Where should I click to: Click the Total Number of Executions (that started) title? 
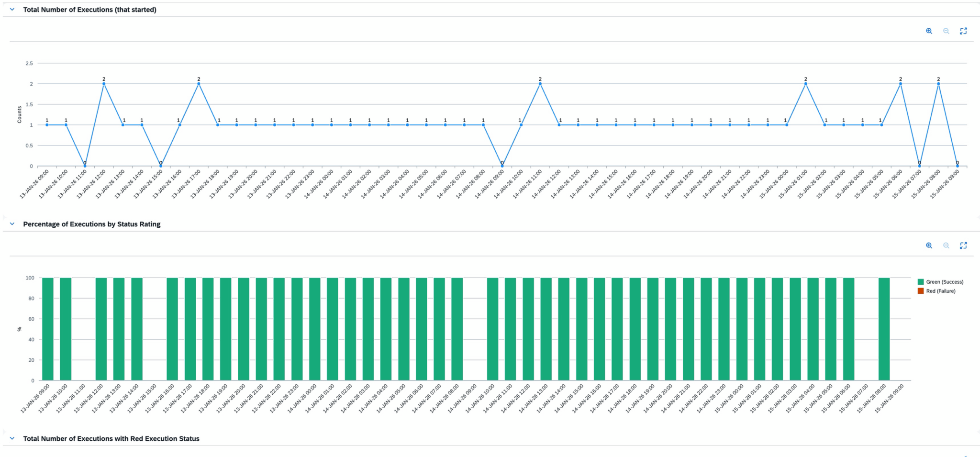[x=89, y=10]
